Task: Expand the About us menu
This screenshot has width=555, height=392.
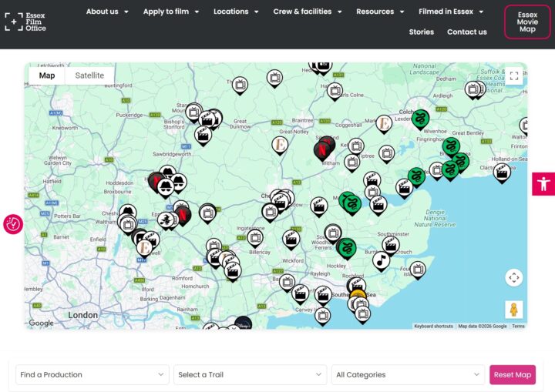Action: pos(107,12)
